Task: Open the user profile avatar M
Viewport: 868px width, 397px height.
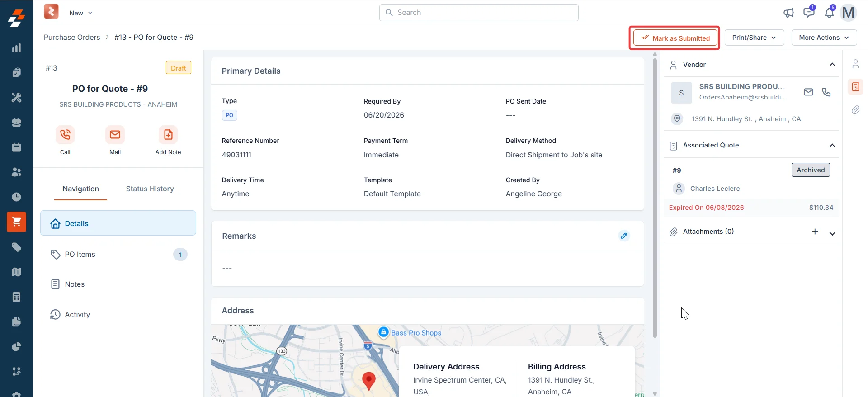Action: pos(849,13)
